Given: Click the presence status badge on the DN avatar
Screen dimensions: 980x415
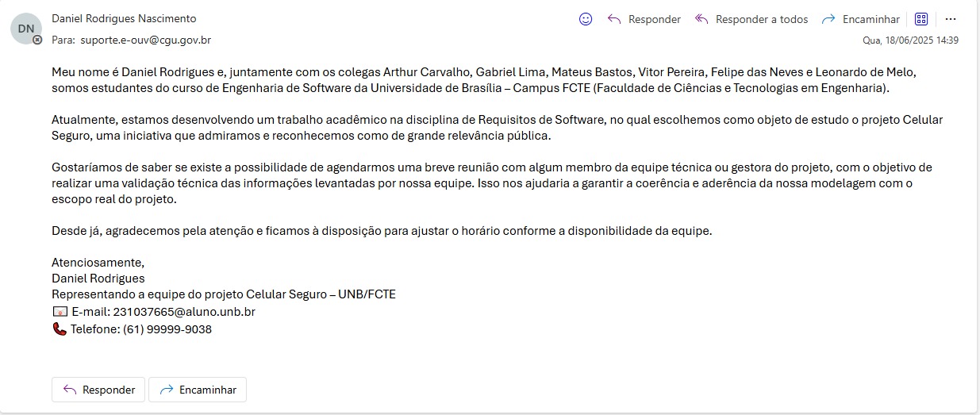Looking at the screenshot, I should [x=37, y=40].
